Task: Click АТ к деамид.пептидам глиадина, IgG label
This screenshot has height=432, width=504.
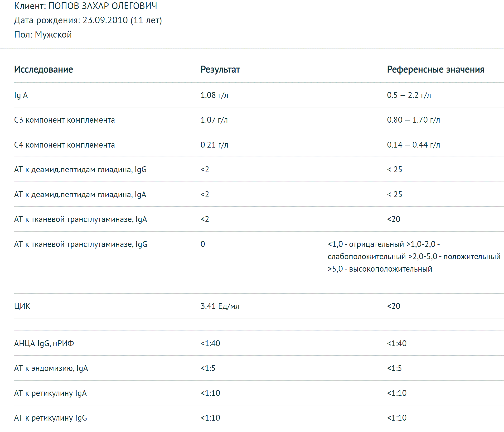Action: click(x=80, y=169)
